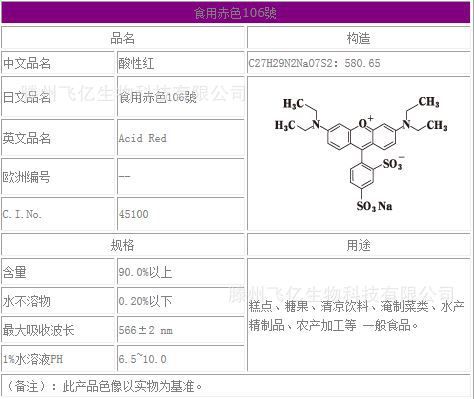Select the 规格 section header
The image size is (474, 399).
coord(123,245)
